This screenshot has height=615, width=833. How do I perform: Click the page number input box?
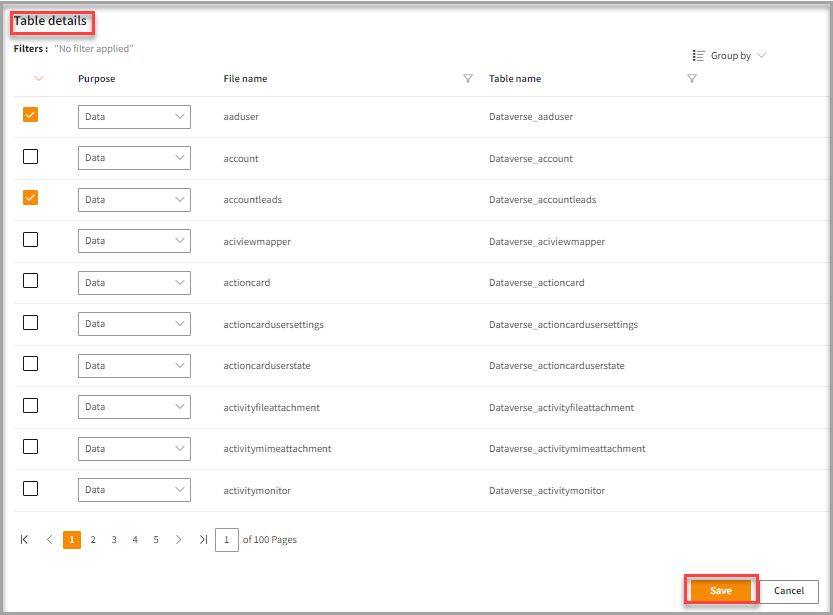(227, 540)
